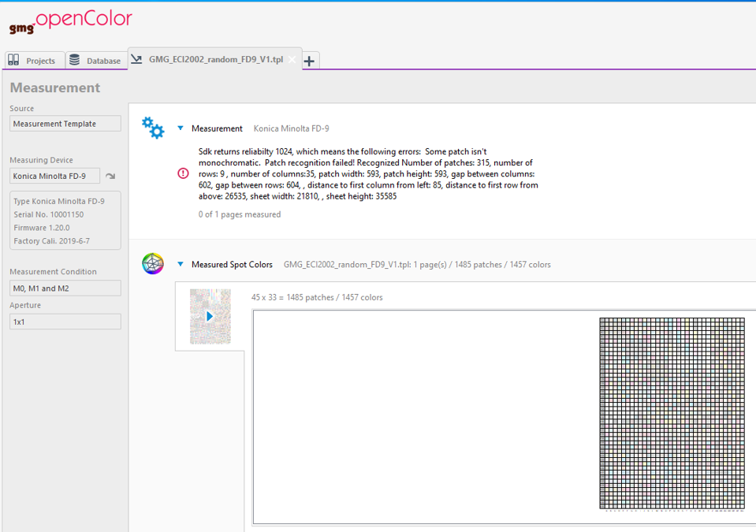Add a new tab with plus button
Screen dimensions: 756x532
pyautogui.click(x=310, y=61)
